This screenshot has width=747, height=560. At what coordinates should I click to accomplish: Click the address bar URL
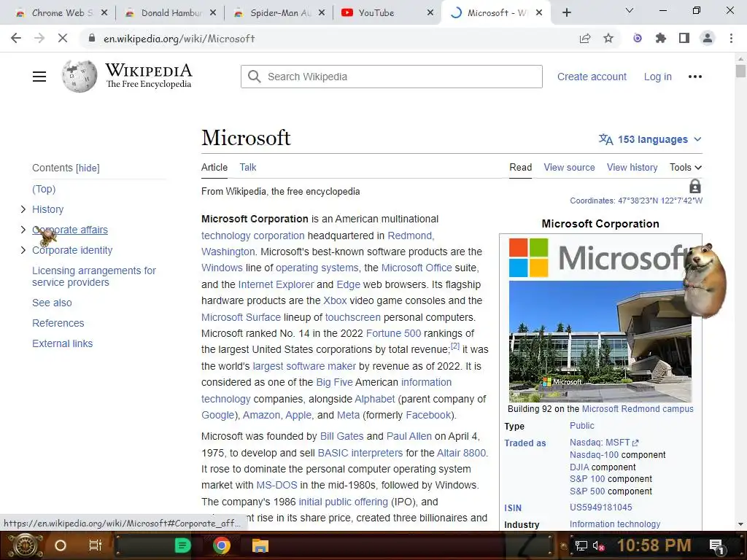pos(179,39)
